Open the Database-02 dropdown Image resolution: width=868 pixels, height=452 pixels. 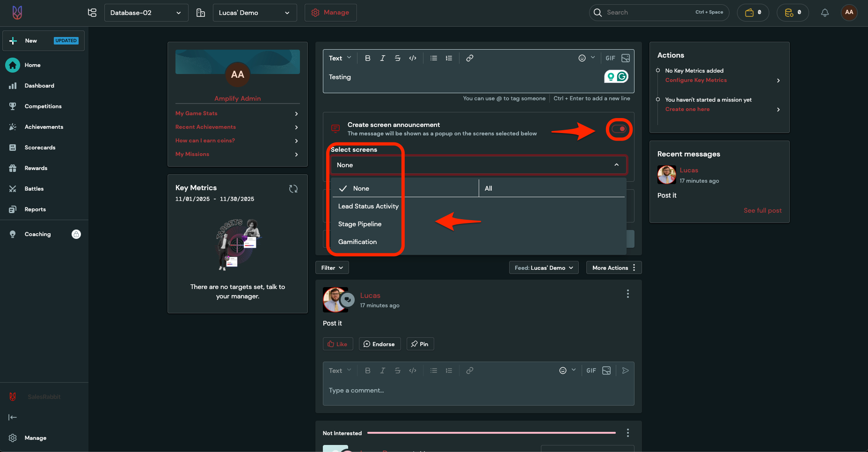click(146, 13)
